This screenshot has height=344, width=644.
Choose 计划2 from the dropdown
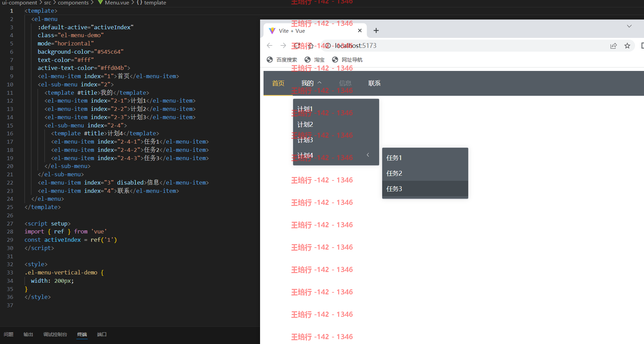(x=336, y=124)
